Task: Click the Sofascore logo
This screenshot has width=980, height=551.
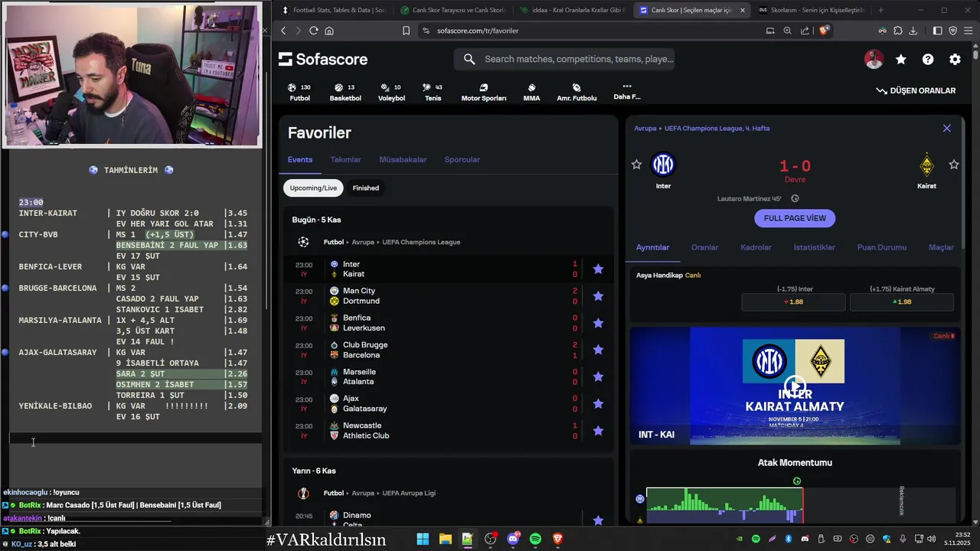Action: [x=323, y=59]
